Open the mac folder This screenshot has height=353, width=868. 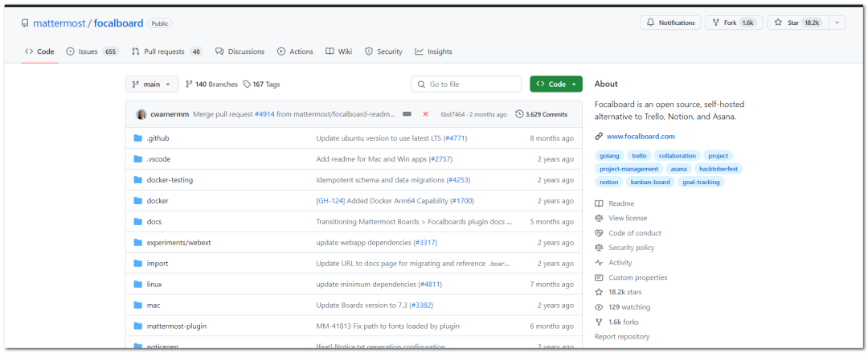[154, 306]
